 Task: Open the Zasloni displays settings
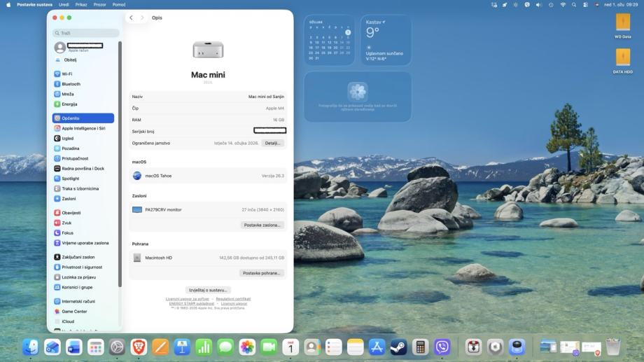pyautogui.click(x=69, y=199)
